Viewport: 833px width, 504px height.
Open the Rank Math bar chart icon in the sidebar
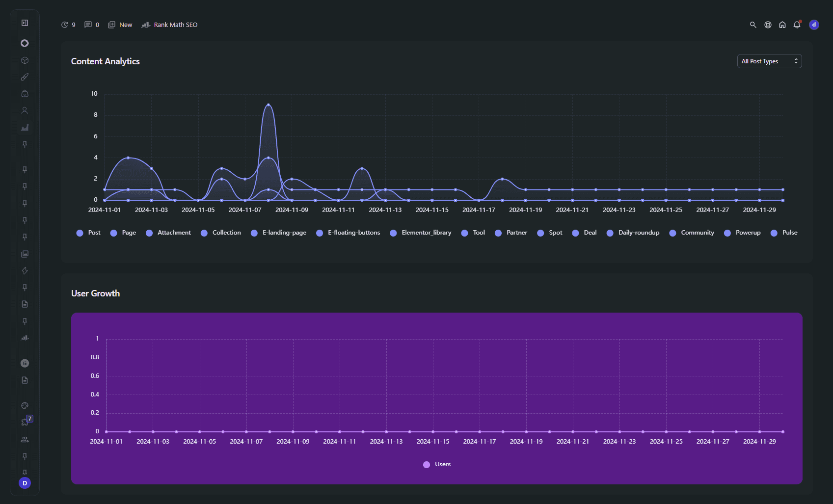(x=25, y=338)
